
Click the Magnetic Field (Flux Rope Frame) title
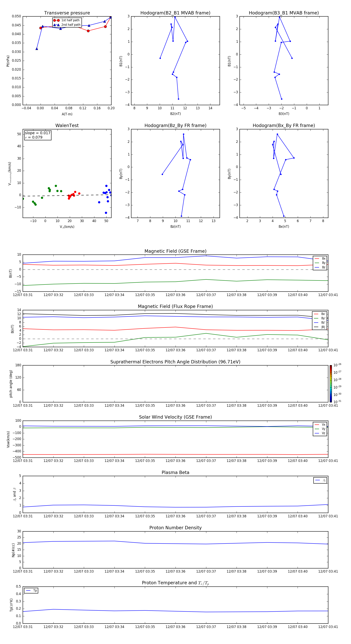coord(175,307)
